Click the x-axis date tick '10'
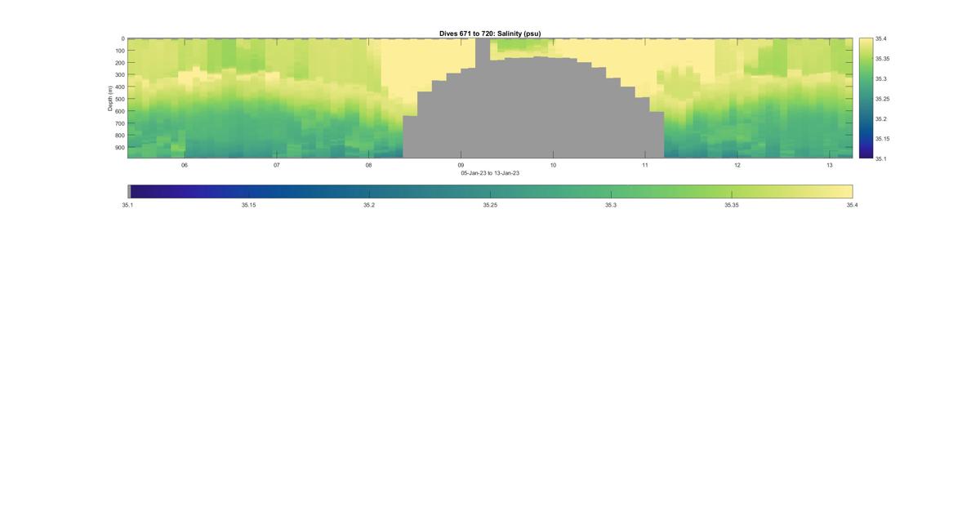The width and height of the screenshot is (980, 508). click(x=553, y=165)
